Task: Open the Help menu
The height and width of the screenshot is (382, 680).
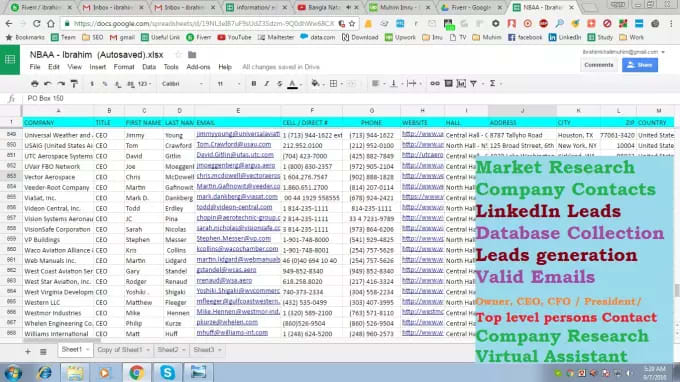Action: tap(225, 67)
